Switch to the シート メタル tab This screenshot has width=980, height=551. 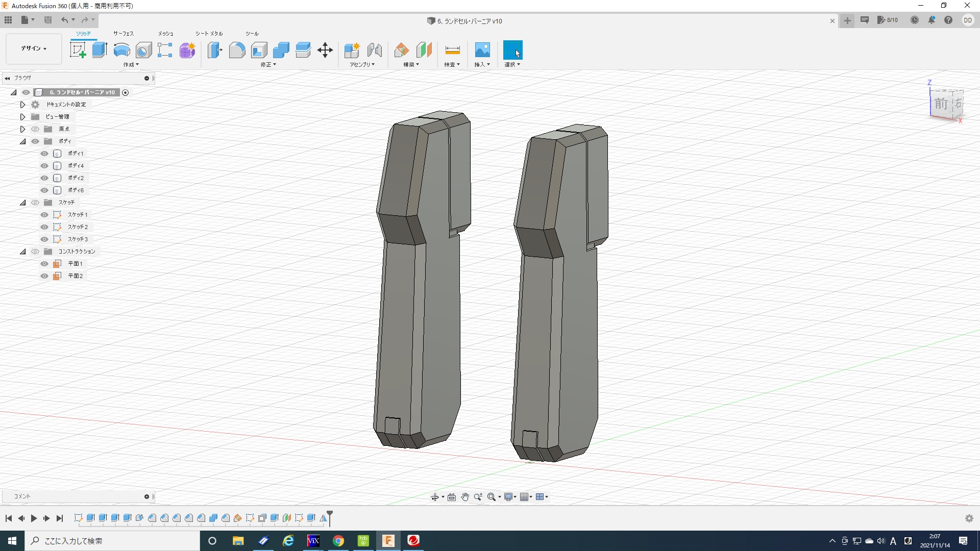tap(209, 34)
